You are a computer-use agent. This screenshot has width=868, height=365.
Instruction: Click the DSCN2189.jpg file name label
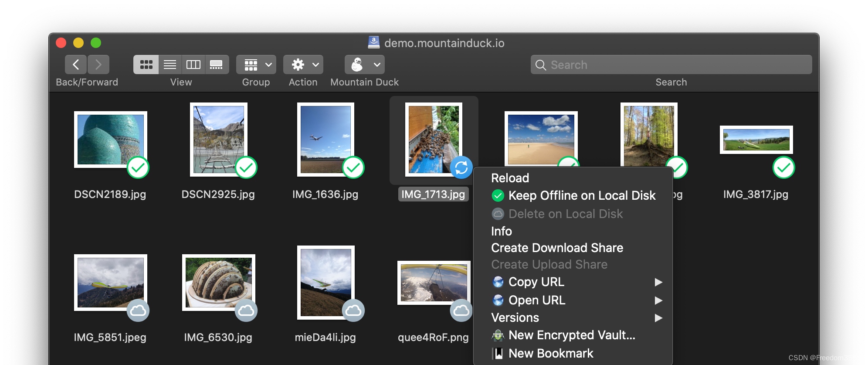tap(110, 194)
